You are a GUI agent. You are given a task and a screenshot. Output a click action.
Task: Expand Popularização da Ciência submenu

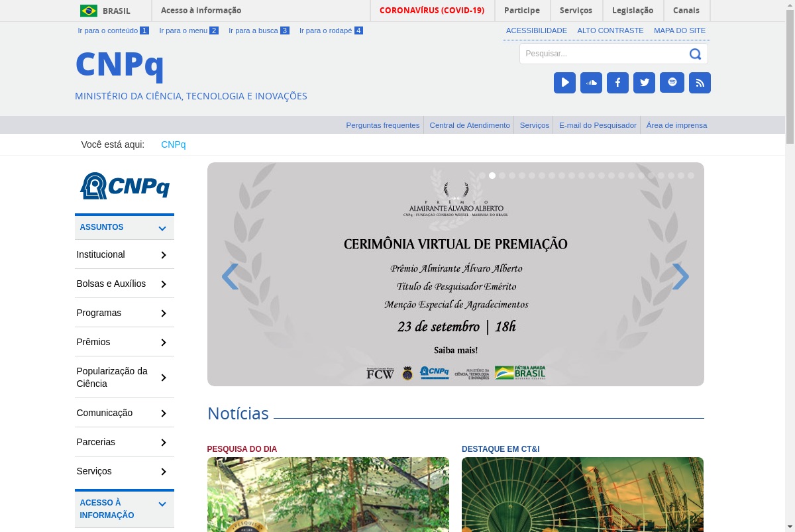(x=125, y=377)
